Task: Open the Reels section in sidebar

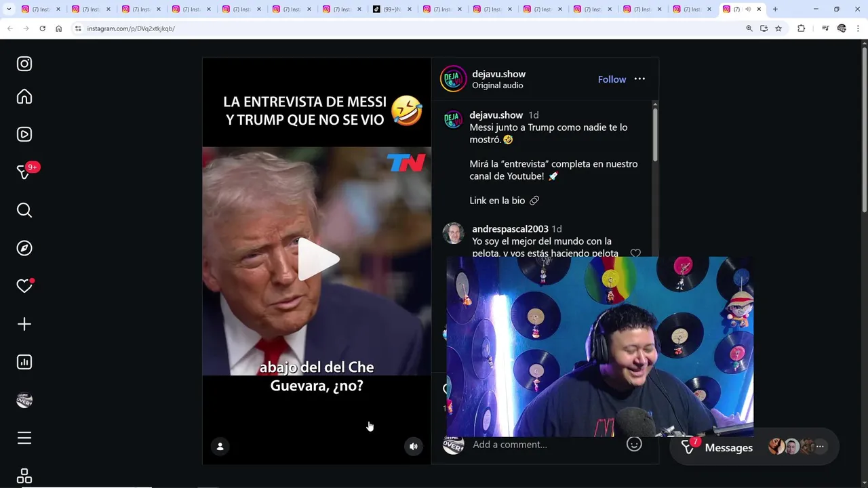Action: [x=24, y=134]
